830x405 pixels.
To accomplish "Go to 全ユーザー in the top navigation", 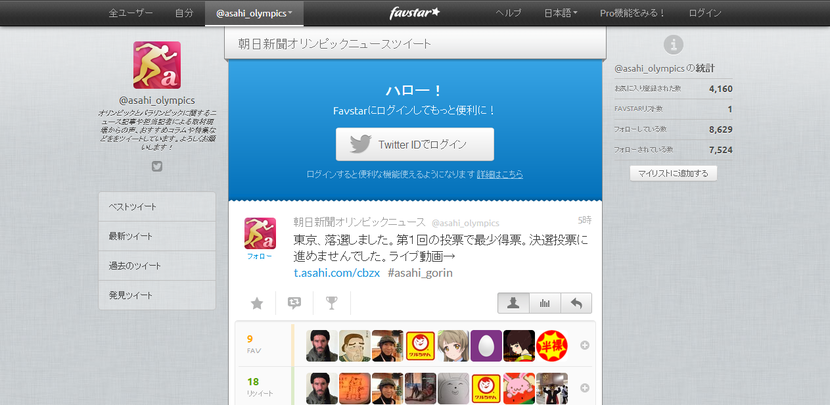I will [131, 13].
